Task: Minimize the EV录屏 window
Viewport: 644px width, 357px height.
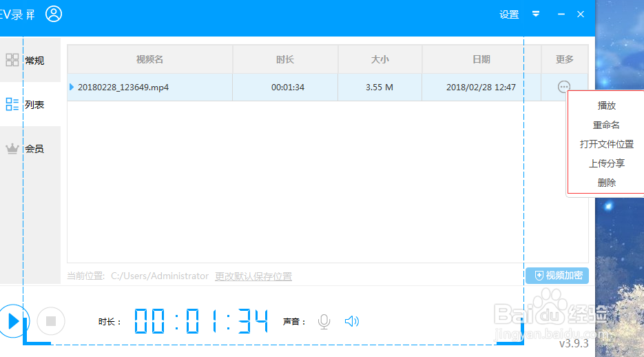Action: coord(561,14)
